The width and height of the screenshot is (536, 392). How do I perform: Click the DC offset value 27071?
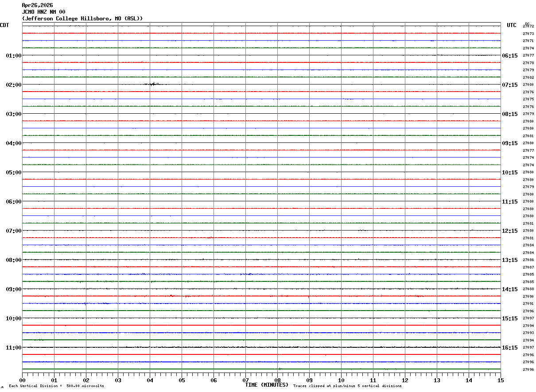(x=528, y=41)
